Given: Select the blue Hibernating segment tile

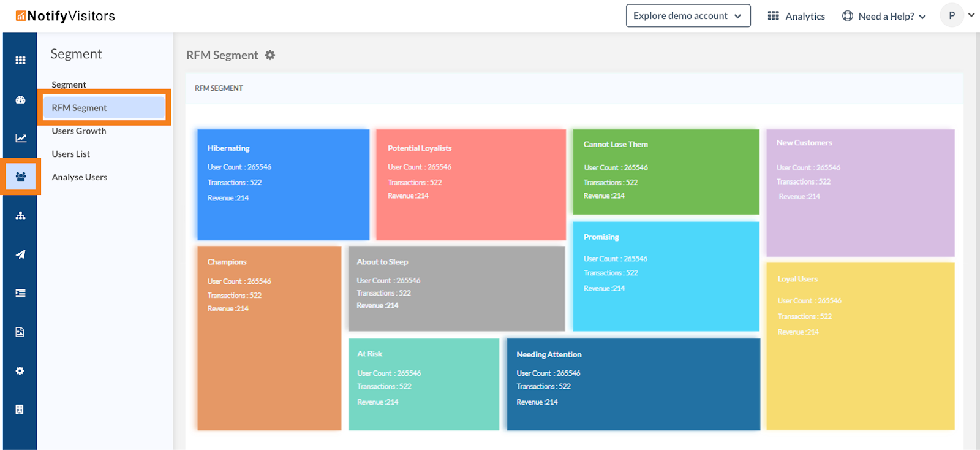Looking at the screenshot, I should point(283,184).
